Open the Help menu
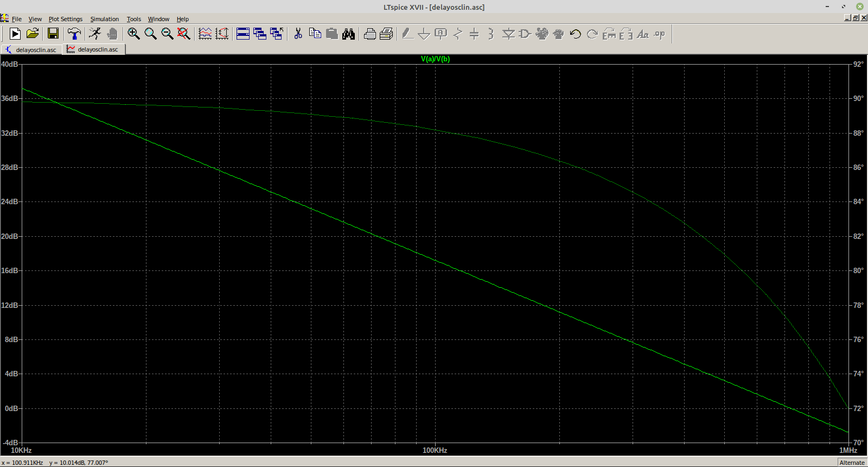The height and width of the screenshot is (467, 868). tap(183, 19)
